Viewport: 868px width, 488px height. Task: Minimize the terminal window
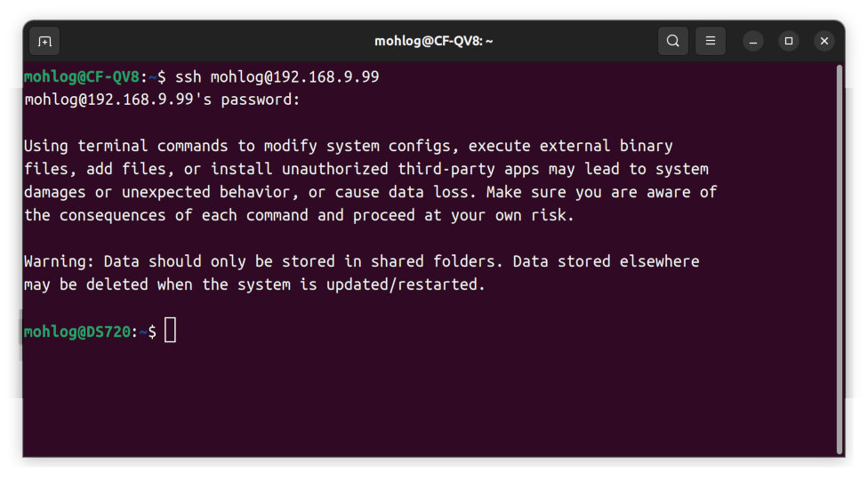753,42
